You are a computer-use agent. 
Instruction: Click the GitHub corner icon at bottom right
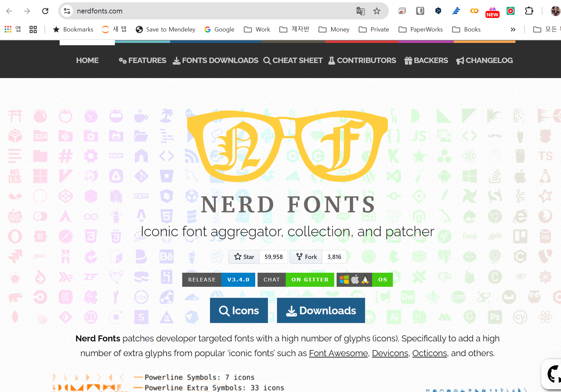tap(552, 375)
